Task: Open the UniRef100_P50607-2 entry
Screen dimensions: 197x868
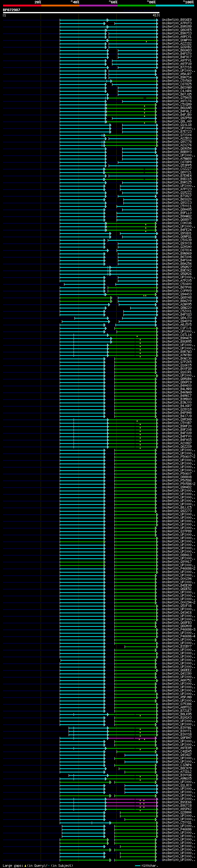Action: (x=179, y=457)
